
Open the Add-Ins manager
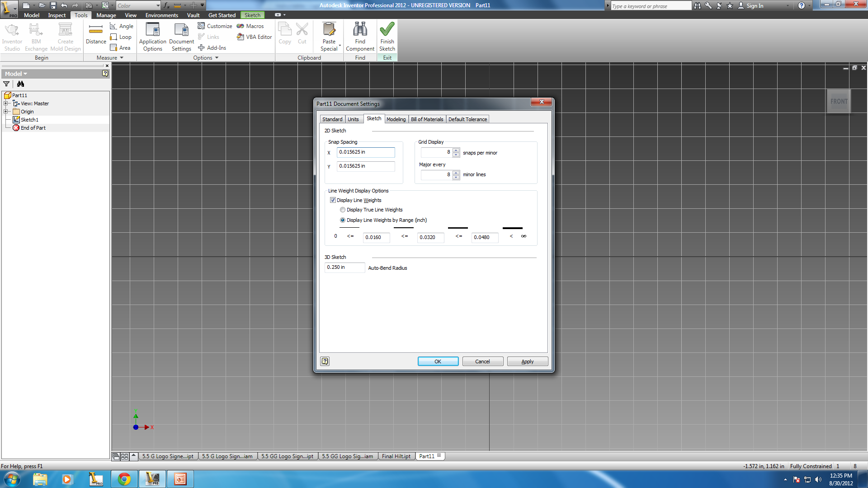(x=212, y=48)
